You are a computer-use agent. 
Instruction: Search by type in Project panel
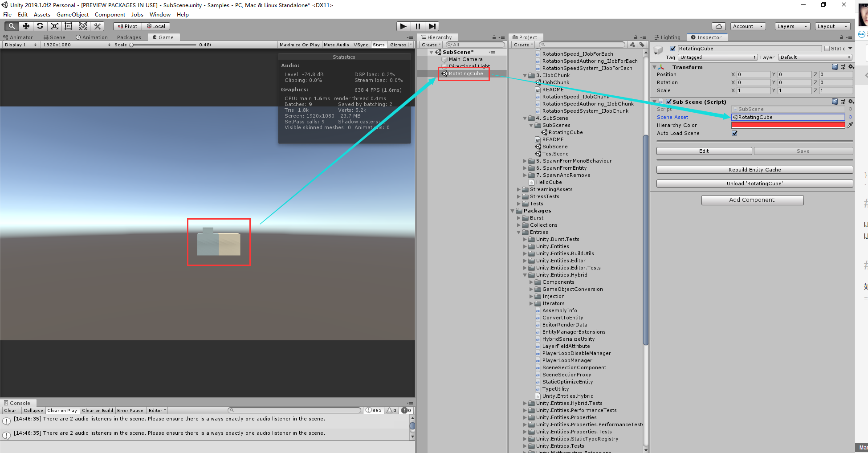632,45
